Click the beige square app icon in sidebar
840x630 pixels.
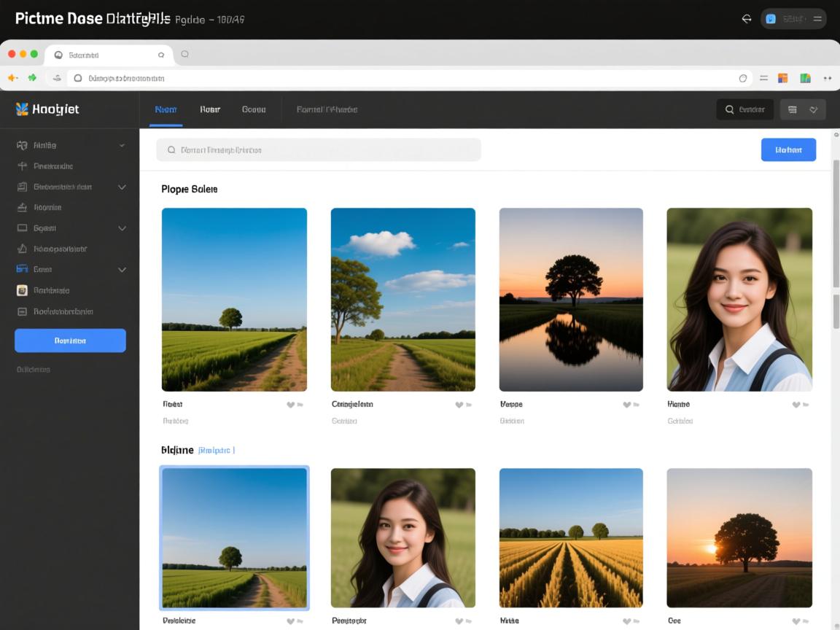[x=22, y=290]
